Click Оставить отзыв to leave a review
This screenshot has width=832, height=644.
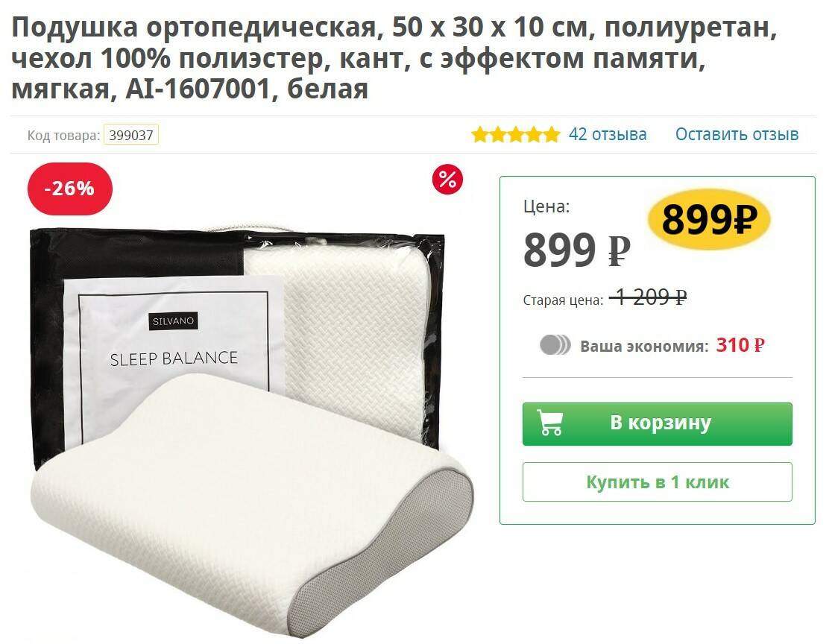tap(737, 134)
